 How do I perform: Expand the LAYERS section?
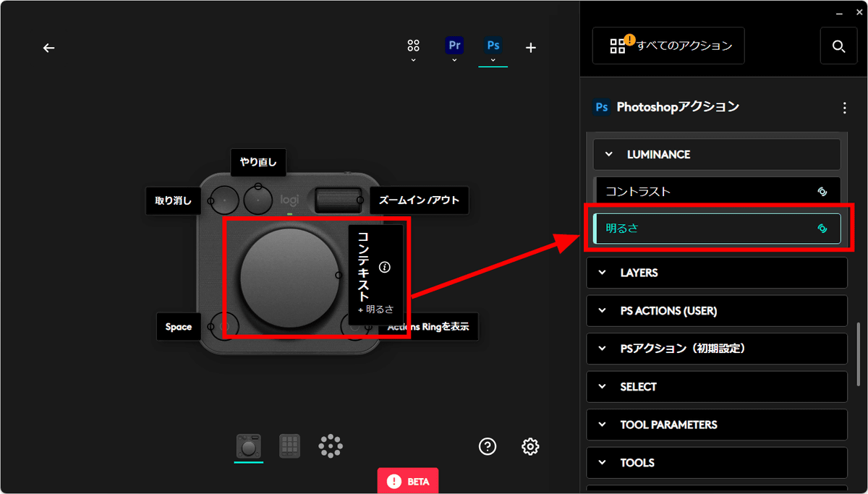click(717, 273)
